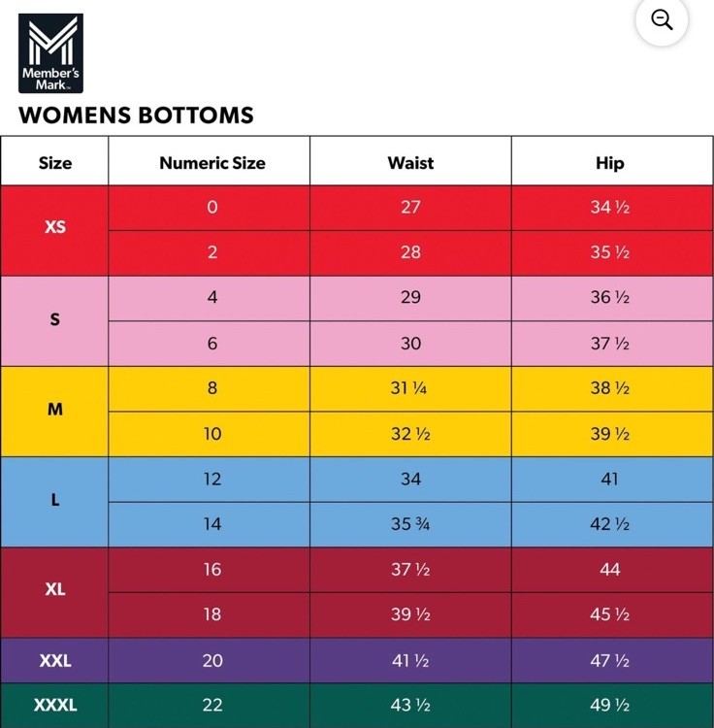Click the Waist column header
Screen dimensions: 714x728
point(410,162)
